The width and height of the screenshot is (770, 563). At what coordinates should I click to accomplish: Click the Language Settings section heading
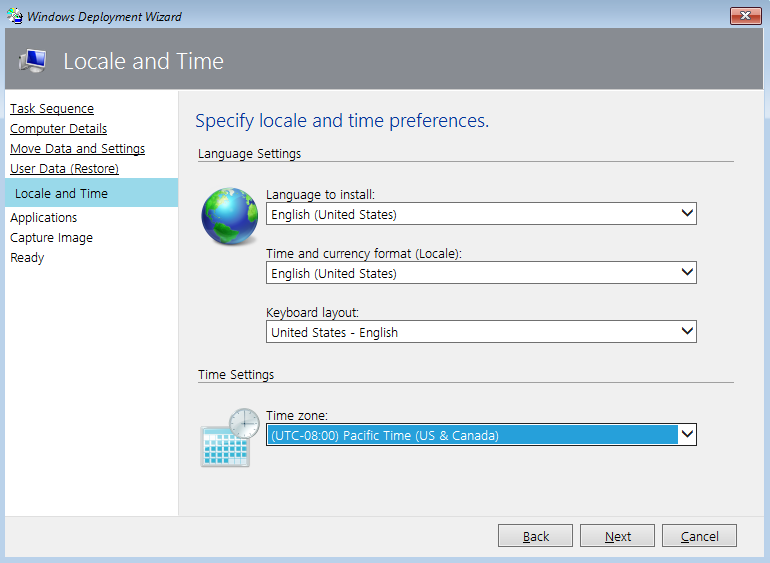pyautogui.click(x=249, y=154)
